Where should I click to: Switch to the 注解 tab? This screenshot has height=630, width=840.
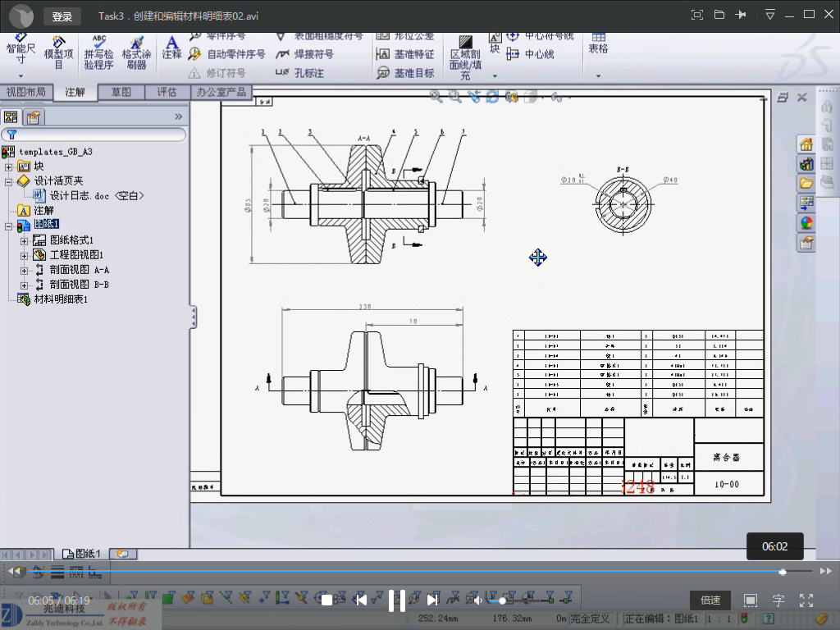pos(75,92)
